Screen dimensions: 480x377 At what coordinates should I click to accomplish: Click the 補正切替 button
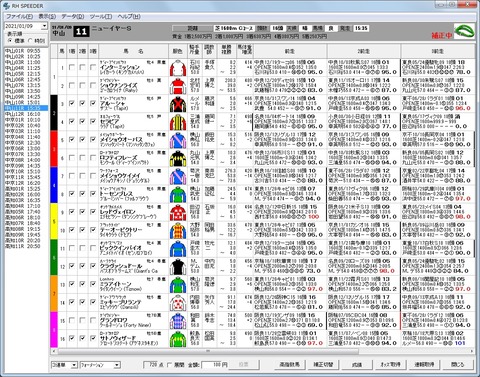point(323,365)
